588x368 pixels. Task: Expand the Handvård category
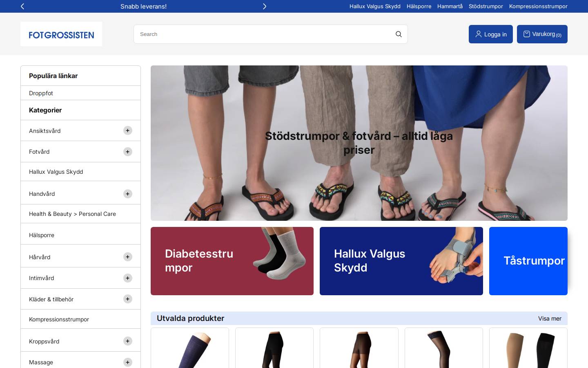pos(128,194)
